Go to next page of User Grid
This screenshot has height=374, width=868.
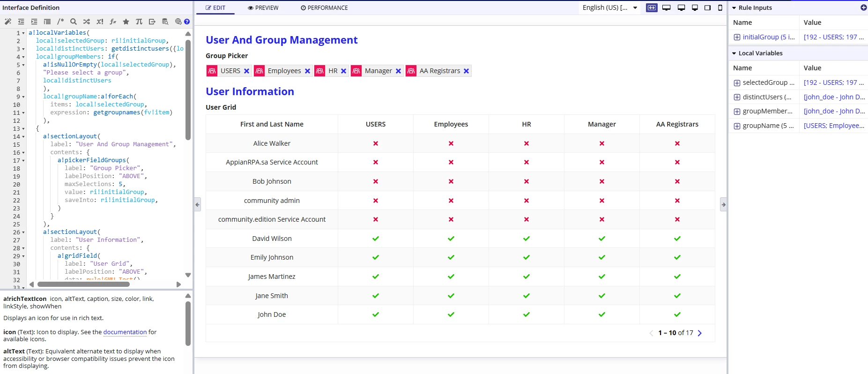(700, 333)
